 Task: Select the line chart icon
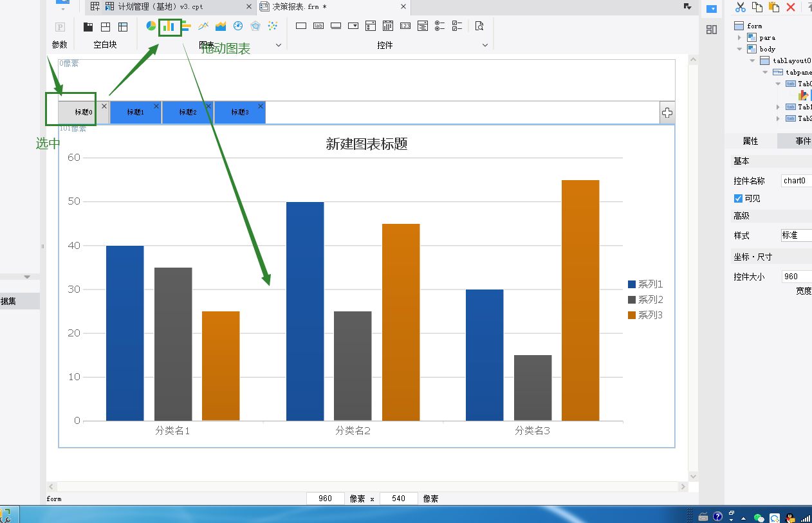click(x=203, y=26)
